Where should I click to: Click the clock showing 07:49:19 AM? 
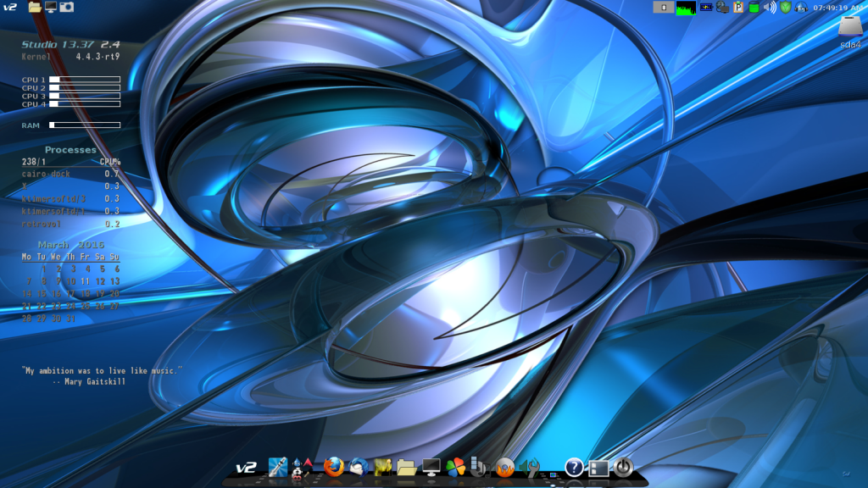(x=837, y=7)
